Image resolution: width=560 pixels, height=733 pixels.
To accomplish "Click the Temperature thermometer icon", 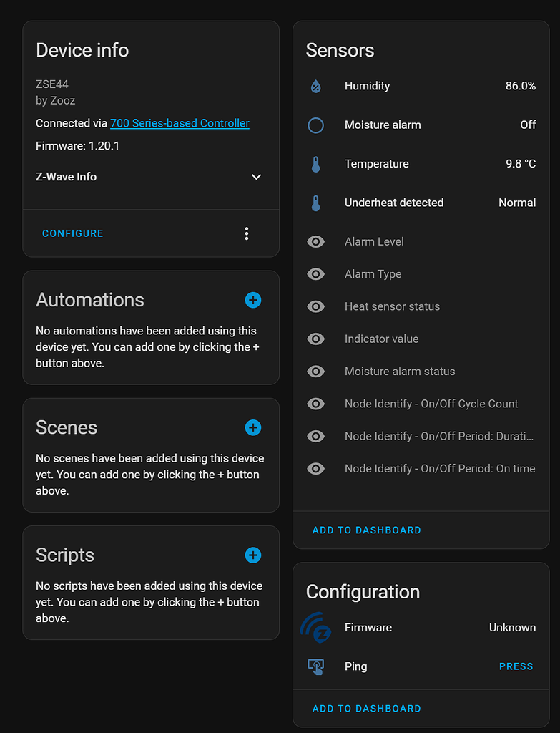I will click(315, 164).
